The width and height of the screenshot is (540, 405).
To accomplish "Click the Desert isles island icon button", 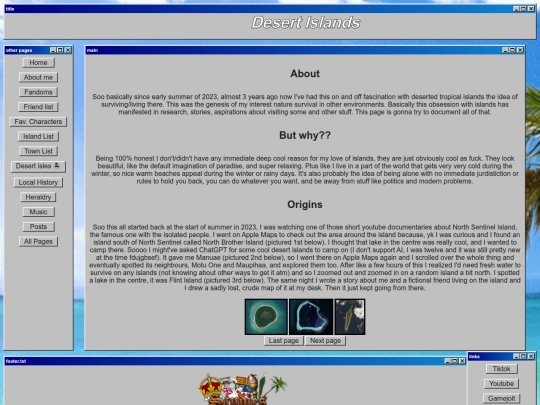I will click(x=38, y=166).
